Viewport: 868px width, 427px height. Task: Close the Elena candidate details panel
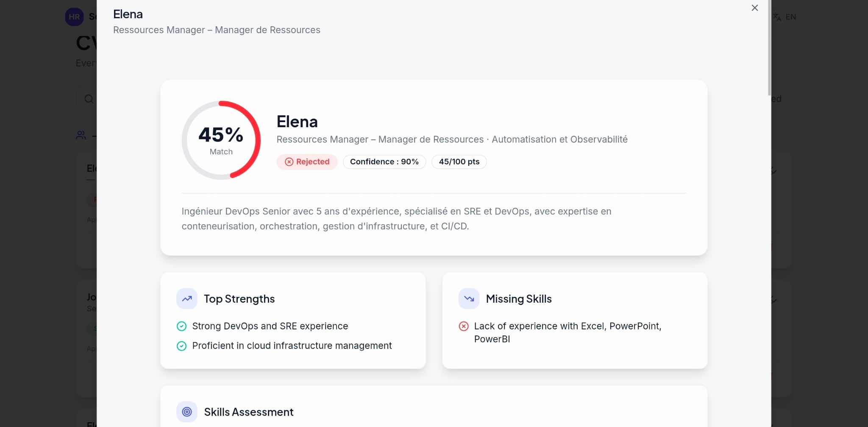(754, 8)
